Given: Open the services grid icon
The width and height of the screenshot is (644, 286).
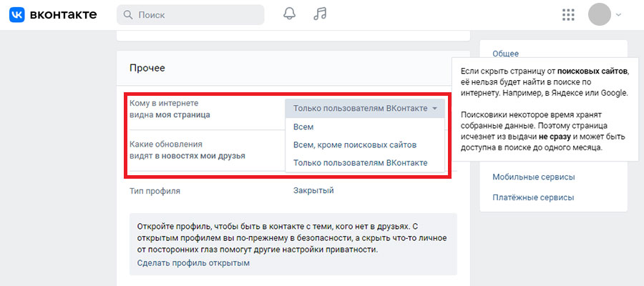Looking at the screenshot, I should coord(568,15).
